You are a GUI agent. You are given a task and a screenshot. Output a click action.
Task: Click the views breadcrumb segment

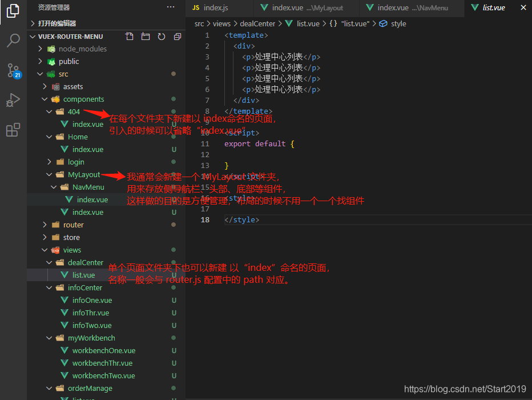(221, 24)
